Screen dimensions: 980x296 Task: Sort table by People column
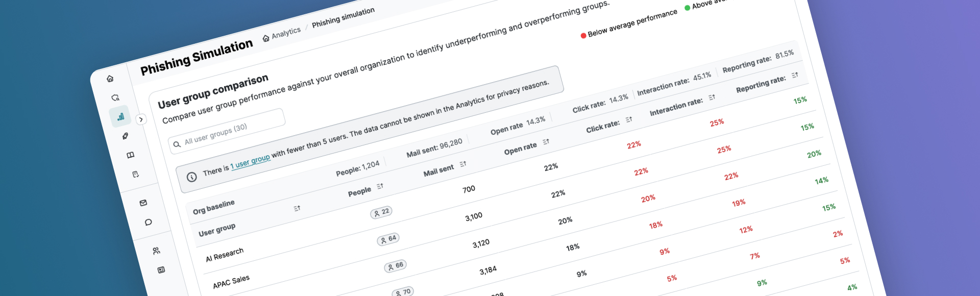[380, 187]
